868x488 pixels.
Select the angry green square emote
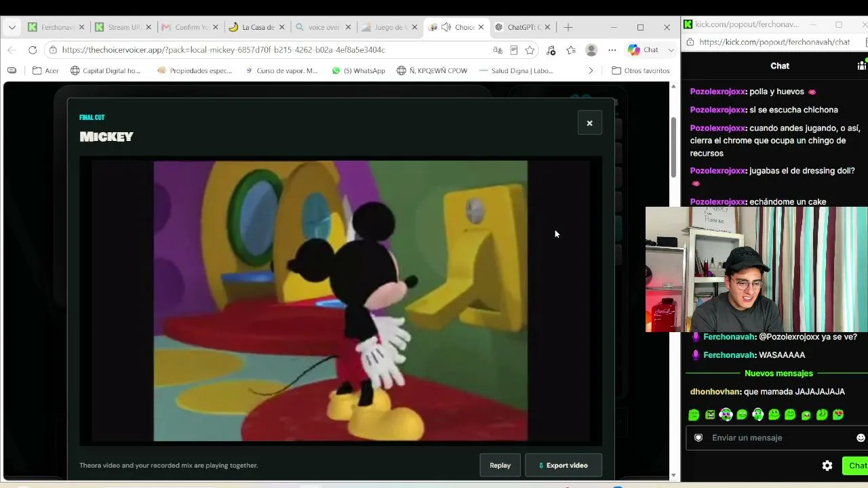[x=710, y=415]
